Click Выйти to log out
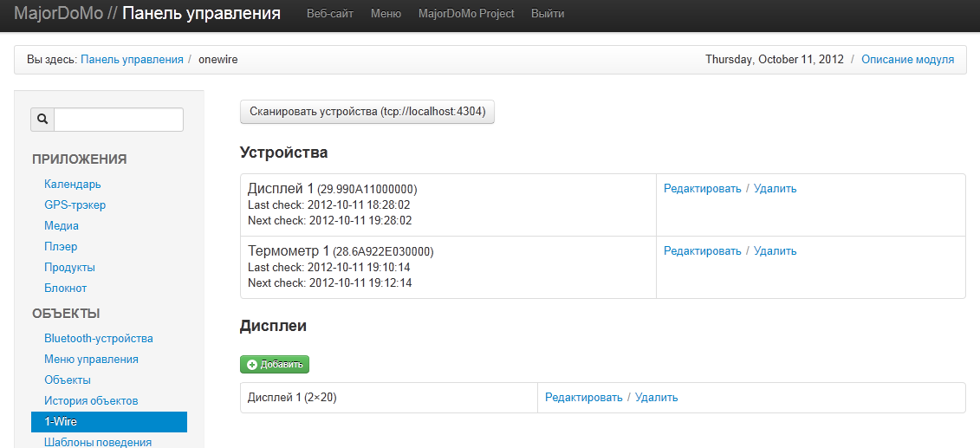 point(548,14)
